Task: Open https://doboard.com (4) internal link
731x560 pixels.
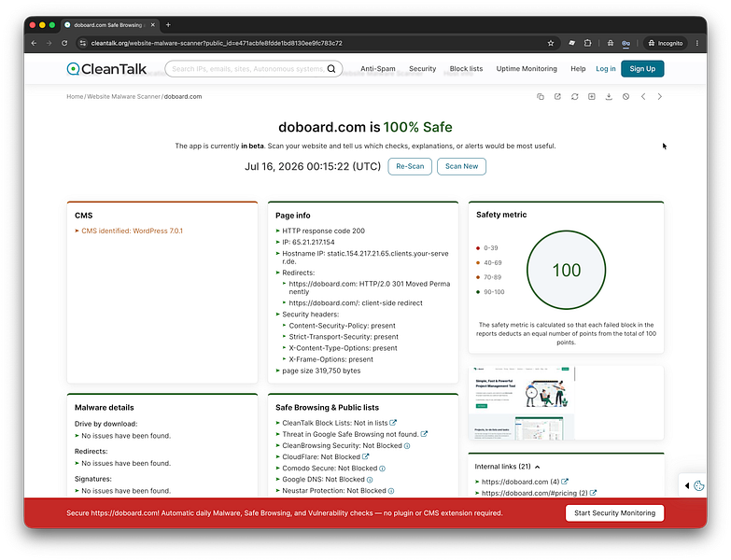Action: pyautogui.click(x=520, y=482)
